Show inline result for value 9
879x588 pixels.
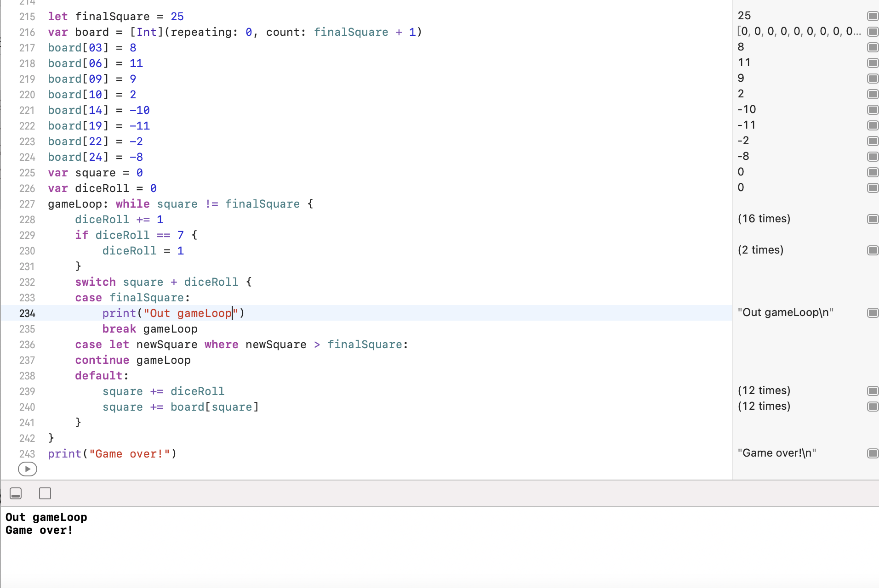(873, 79)
